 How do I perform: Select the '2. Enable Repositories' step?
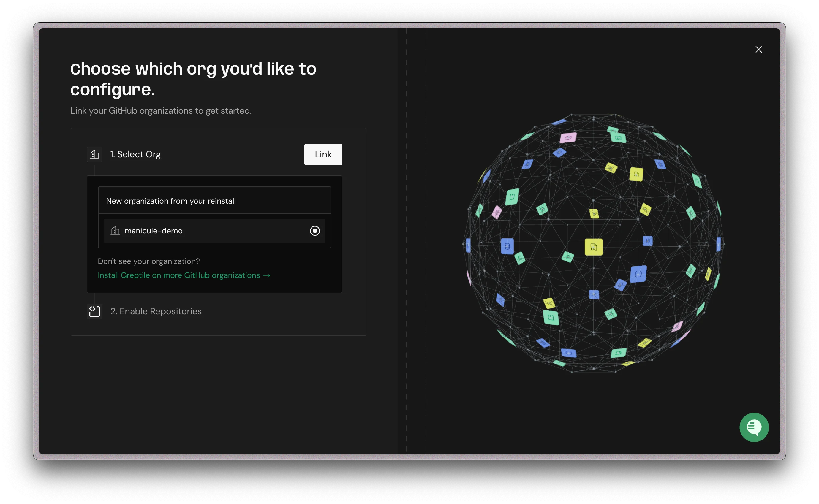point(156,311)
